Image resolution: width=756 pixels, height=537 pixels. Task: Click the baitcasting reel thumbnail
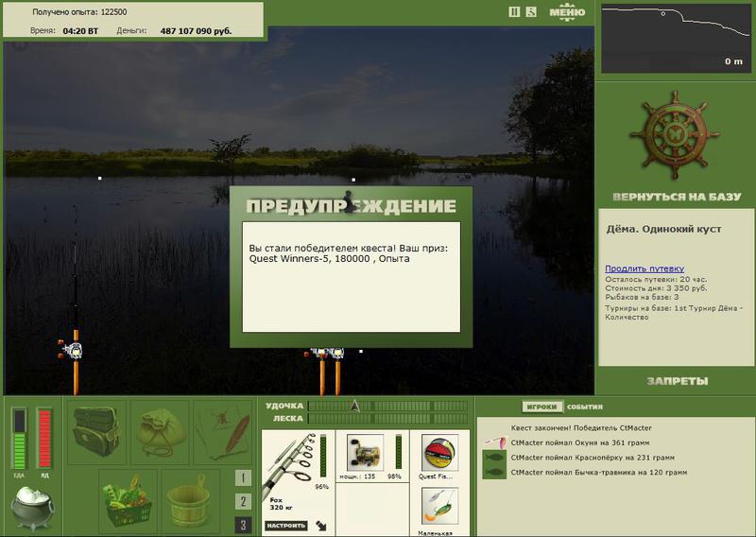click(x=365, y=452)
